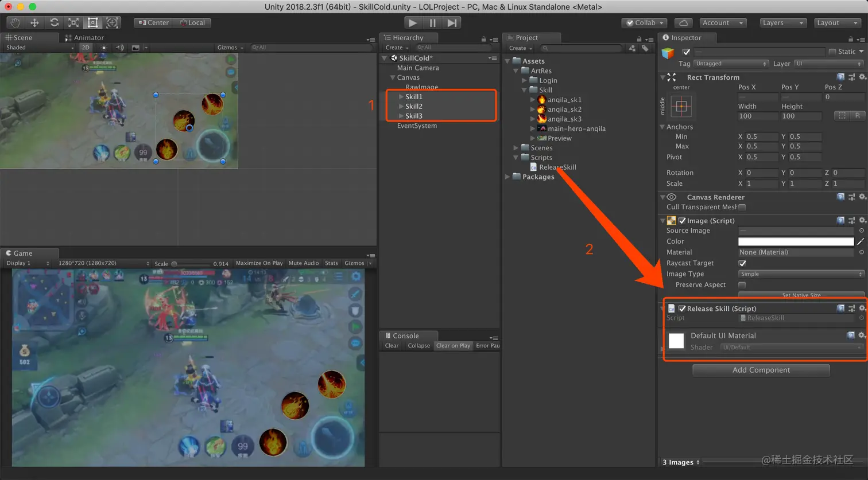The image size is (868, 480).
Task: Click the Inspector lock icon
Action: pyautogui.click(x=851, y=39)
